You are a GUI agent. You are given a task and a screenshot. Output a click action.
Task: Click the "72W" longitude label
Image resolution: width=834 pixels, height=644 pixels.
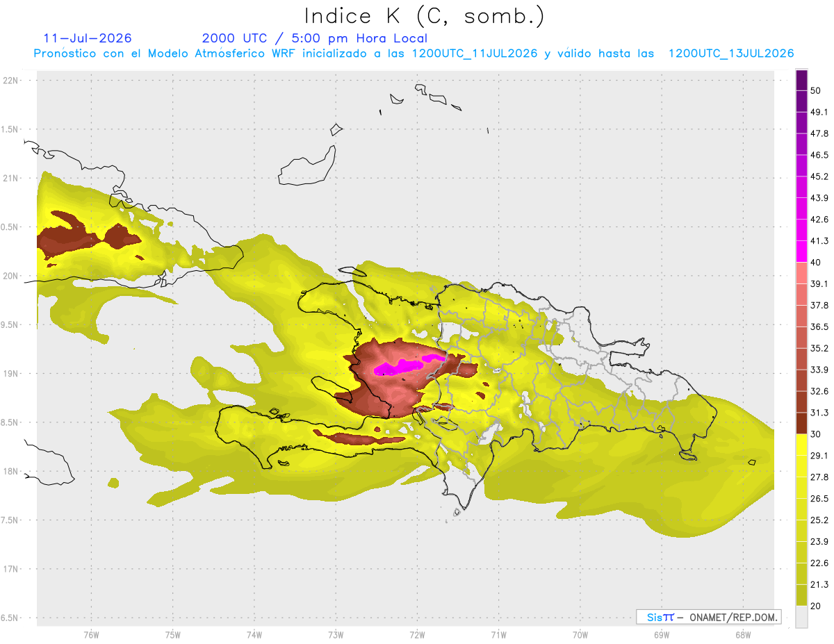point(417,635)
